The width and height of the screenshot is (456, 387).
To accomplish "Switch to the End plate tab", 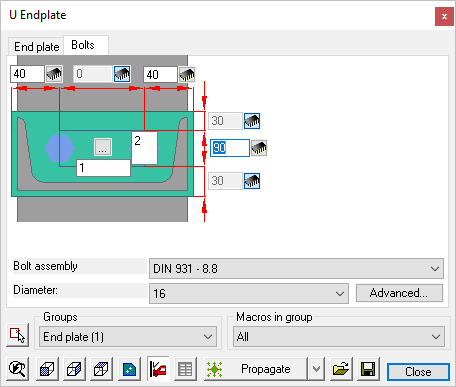I will 36,47.
